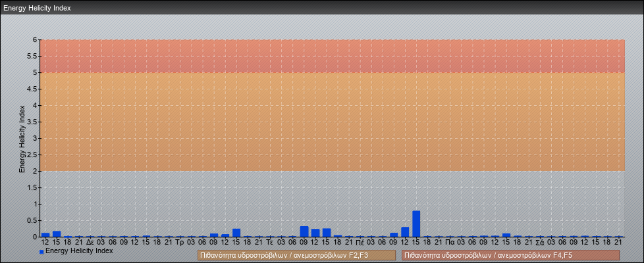Click the y-axis value 4.5

32,89
